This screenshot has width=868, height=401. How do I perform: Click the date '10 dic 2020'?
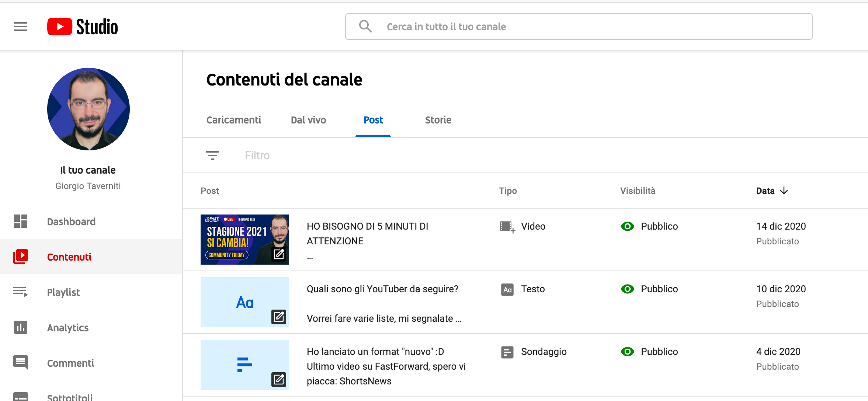781,289
